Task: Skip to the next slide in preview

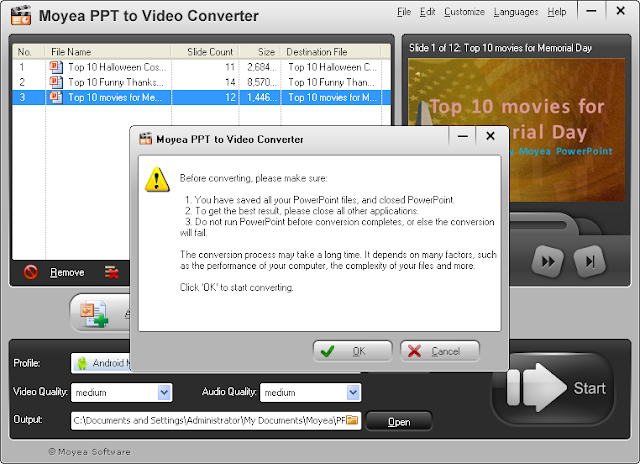Action: [x=589, y=261]
